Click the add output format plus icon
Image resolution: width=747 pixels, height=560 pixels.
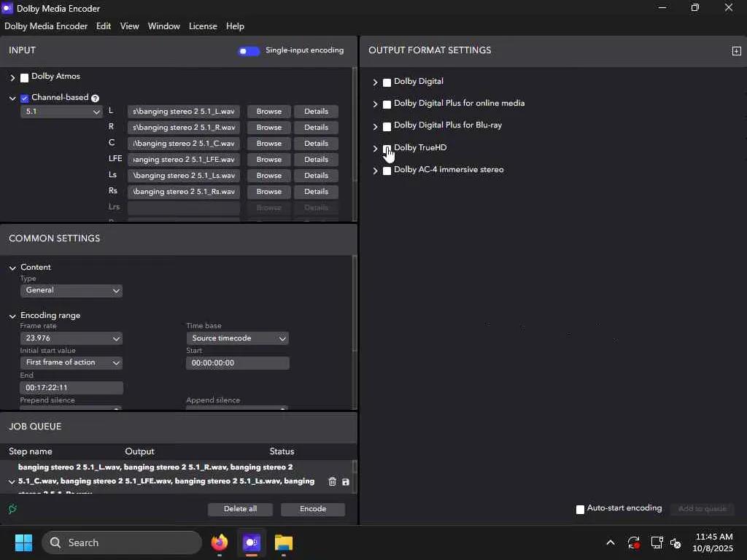coord(736,51)
